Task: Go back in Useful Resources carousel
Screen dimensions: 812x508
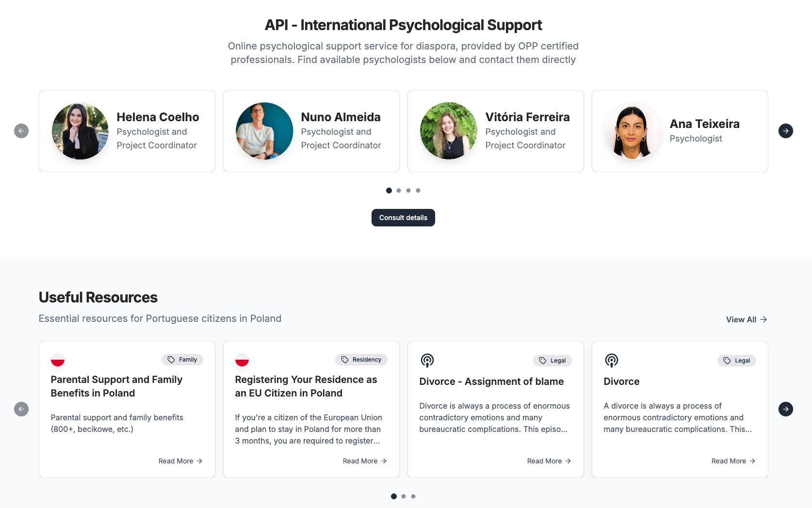Action: pyautogui.click(x=21, y=409)
